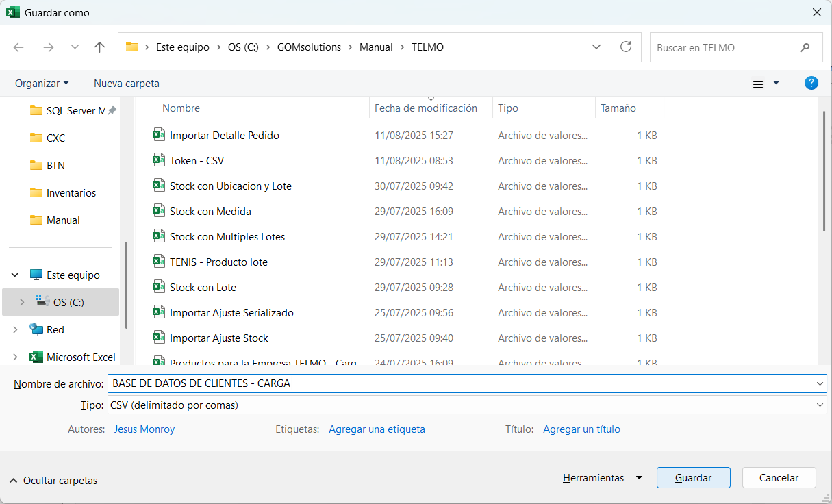
Task: Refresh the TELMO folder contents
Action: (x=625, y=47)
